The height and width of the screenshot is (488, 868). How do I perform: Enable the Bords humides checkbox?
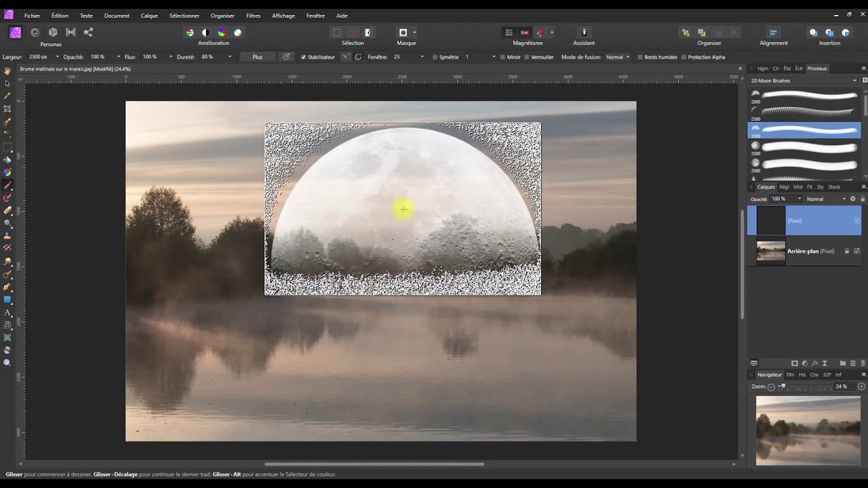(640, 57)
